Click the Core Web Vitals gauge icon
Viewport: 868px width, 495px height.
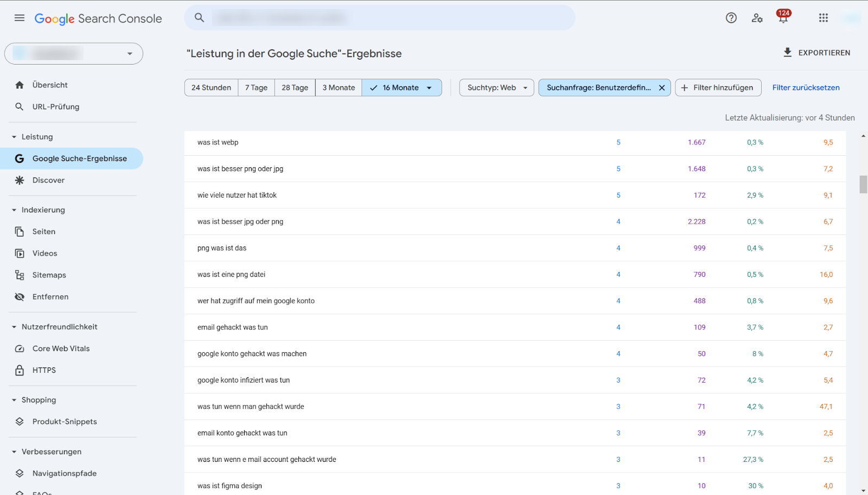coord(20,348)
